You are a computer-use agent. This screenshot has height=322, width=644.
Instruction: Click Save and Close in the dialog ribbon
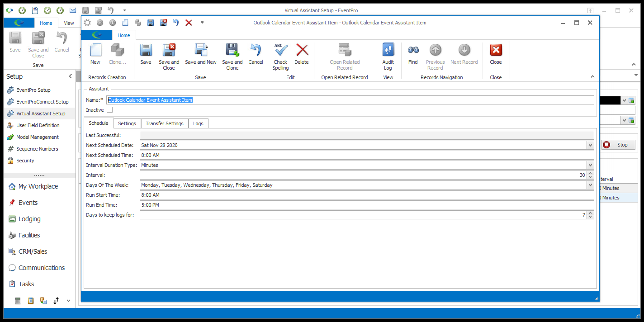click(x=169, y=57)
